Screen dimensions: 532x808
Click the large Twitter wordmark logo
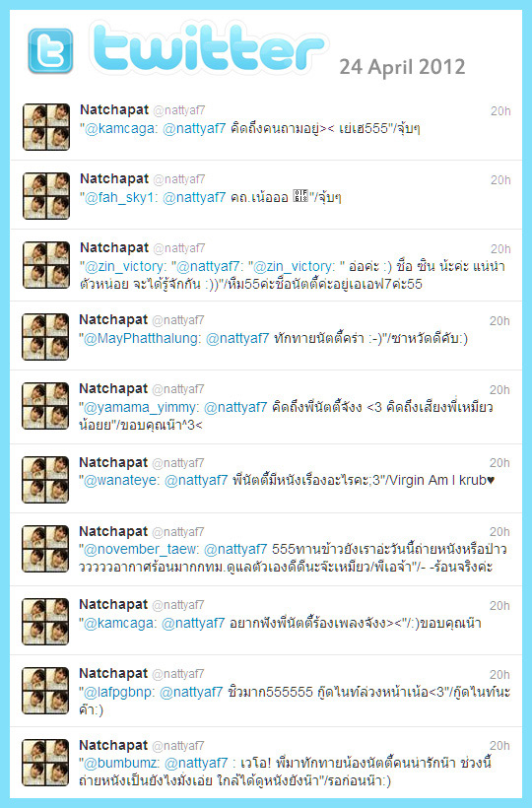[208, 48]
